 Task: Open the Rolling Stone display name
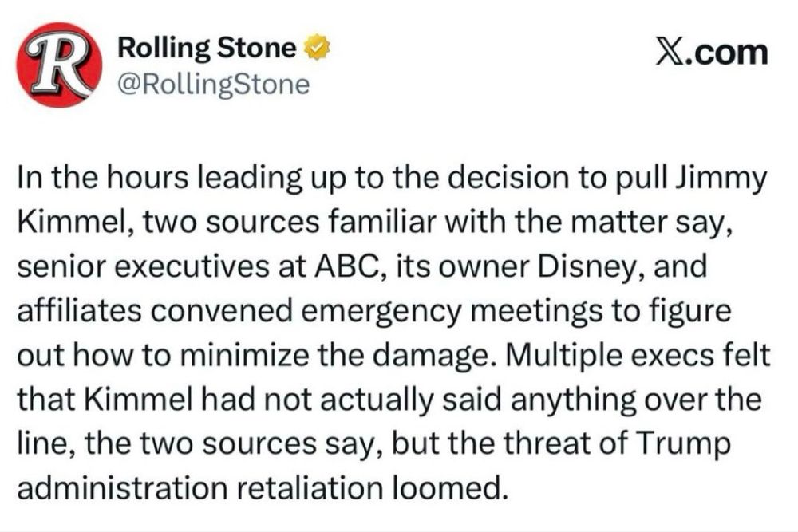pos(207,48)
